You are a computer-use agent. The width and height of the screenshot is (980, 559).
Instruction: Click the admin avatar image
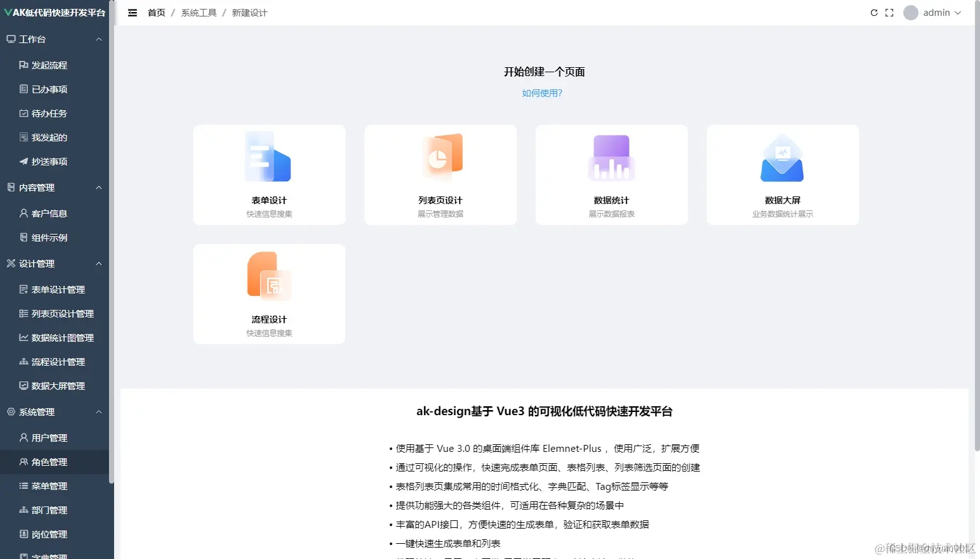[x=910, y=12]
